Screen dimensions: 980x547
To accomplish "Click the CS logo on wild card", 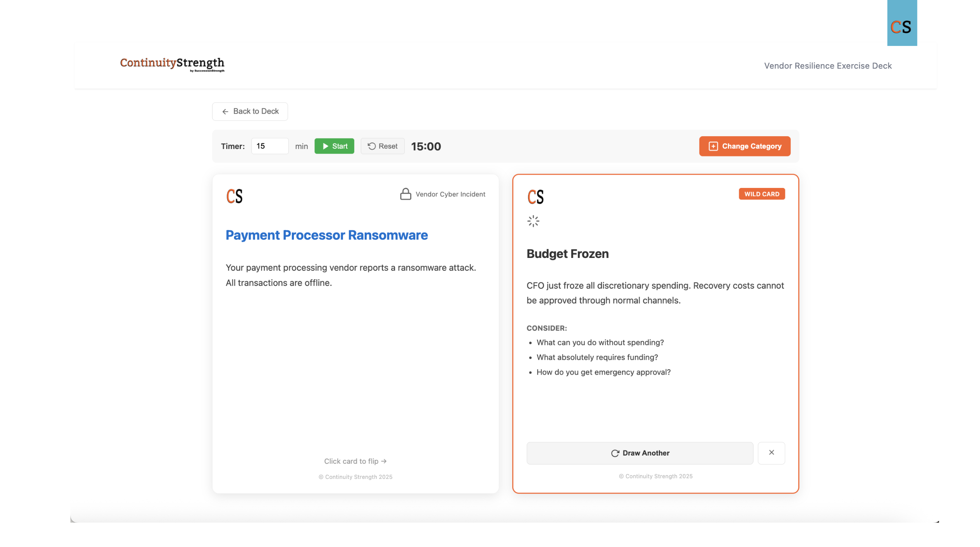I will click(x=536, y=197).
